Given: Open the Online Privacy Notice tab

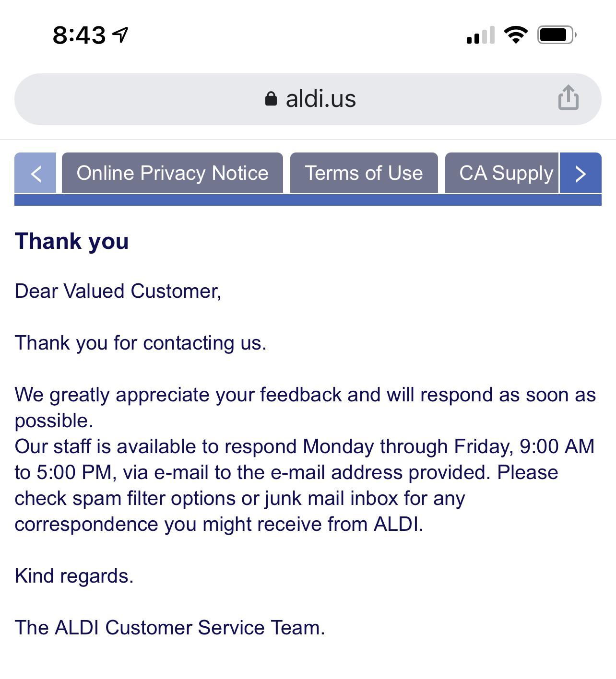Looking at the screenshot, I should pyautogui.click(x=173, y=173).
